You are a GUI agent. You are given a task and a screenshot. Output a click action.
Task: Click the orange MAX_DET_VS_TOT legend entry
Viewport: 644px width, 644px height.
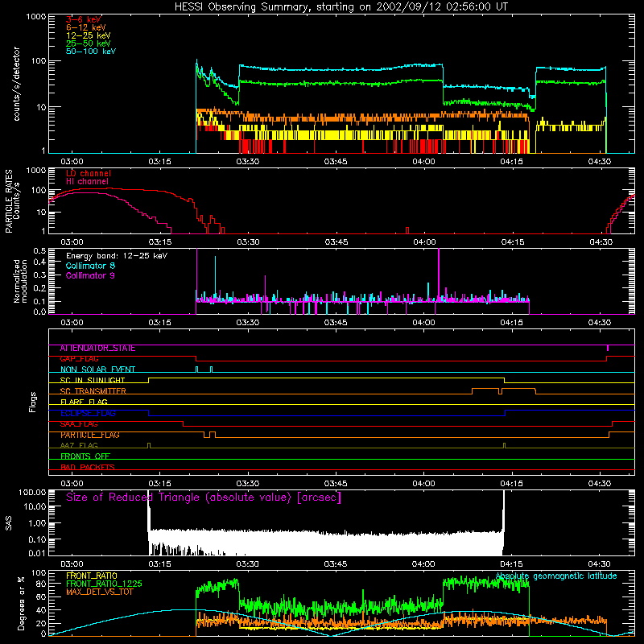tap(99, 592)
